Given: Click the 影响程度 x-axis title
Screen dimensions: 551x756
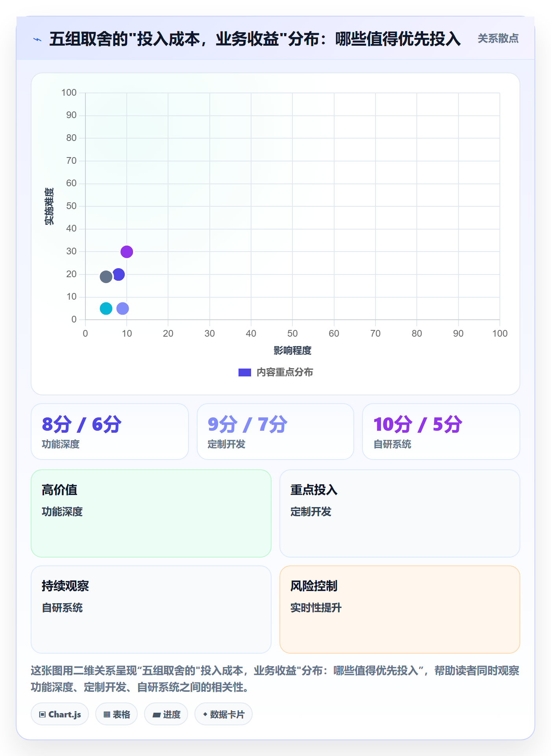Looking at the screenshot, I should (x=292, y=350).
